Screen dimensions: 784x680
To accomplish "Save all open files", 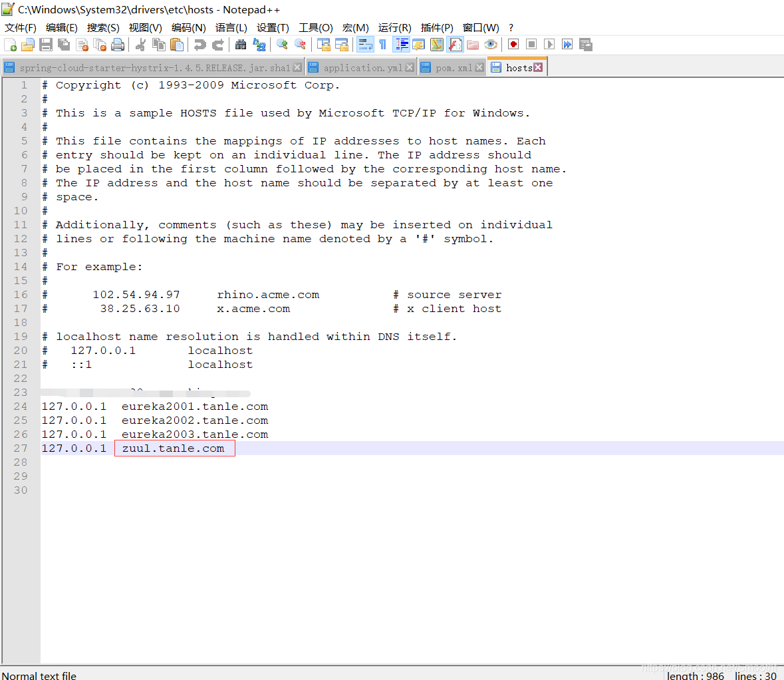I will coord(63,45).
